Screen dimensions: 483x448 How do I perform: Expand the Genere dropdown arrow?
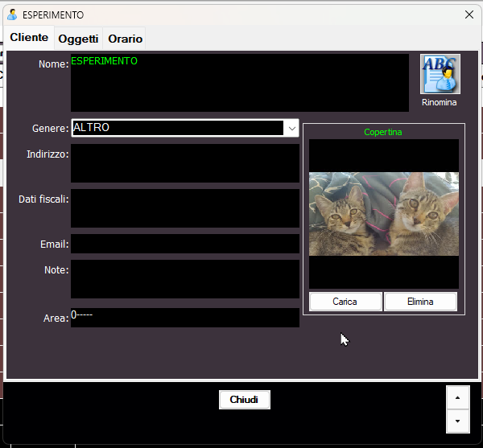(x=291, y=128)
